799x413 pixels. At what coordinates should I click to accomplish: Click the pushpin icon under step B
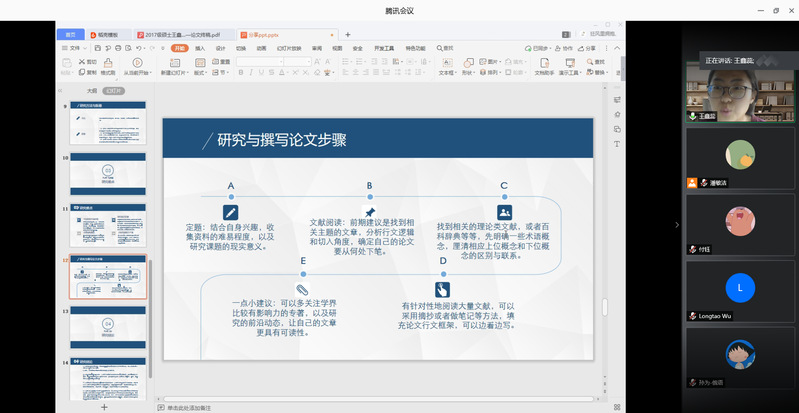point(369,212)
